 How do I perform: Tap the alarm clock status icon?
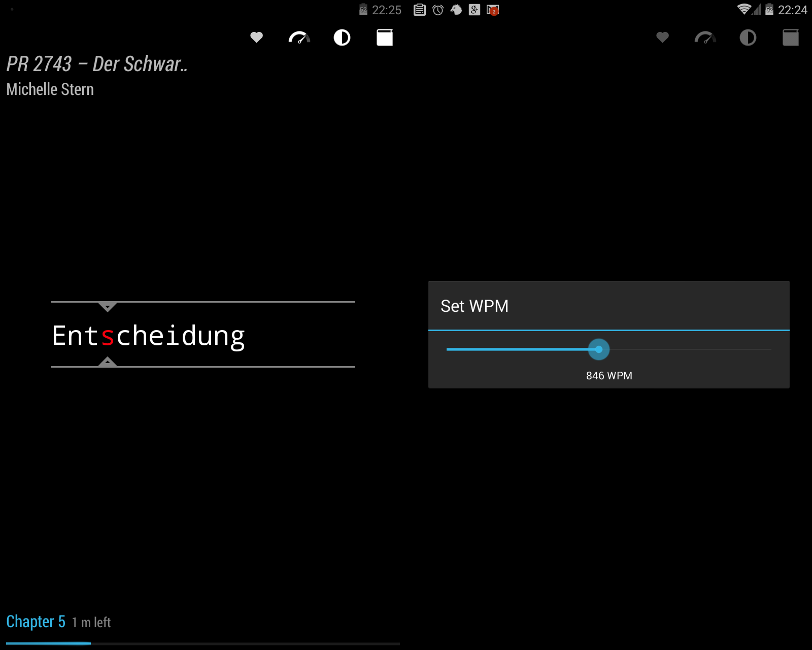pos(438,10)
